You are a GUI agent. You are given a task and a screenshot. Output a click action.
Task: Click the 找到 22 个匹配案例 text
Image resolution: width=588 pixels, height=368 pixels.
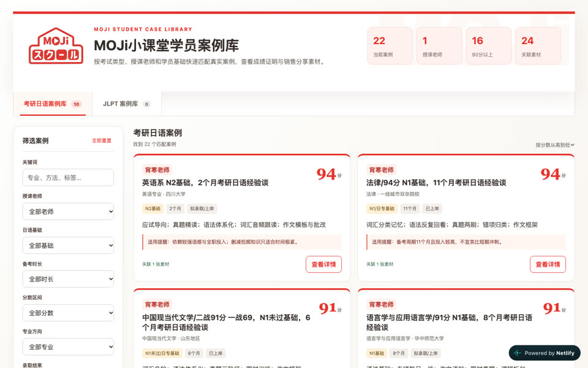pyautogui.click(x=154, y=144)
